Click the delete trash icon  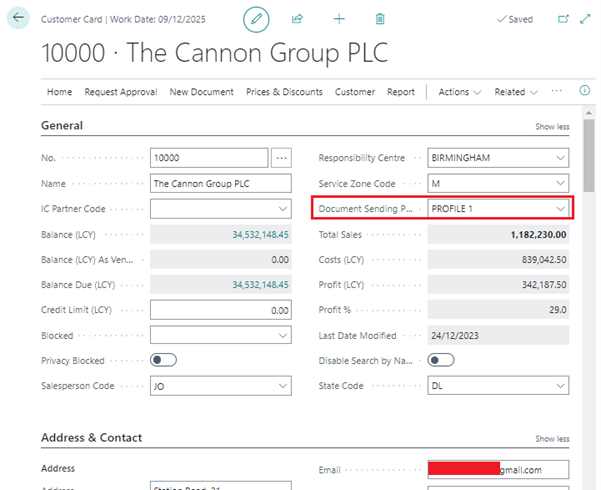380,19
